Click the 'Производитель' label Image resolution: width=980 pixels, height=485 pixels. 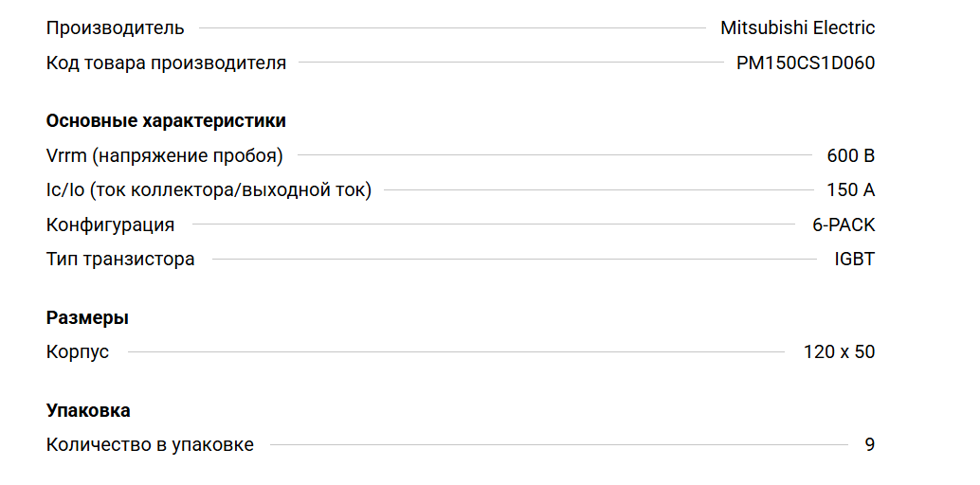pos(116,28)
